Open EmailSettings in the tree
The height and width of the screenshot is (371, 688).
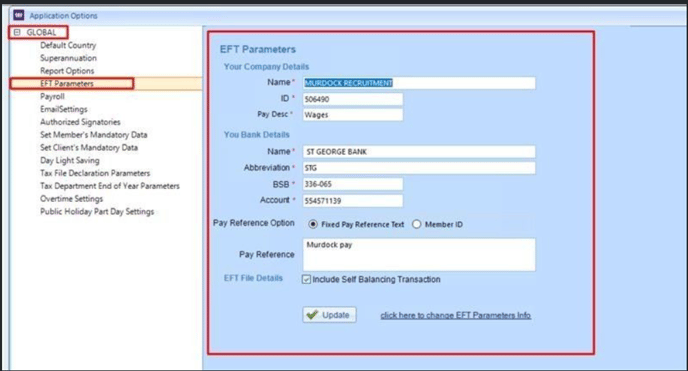click(x=64, y=109)
